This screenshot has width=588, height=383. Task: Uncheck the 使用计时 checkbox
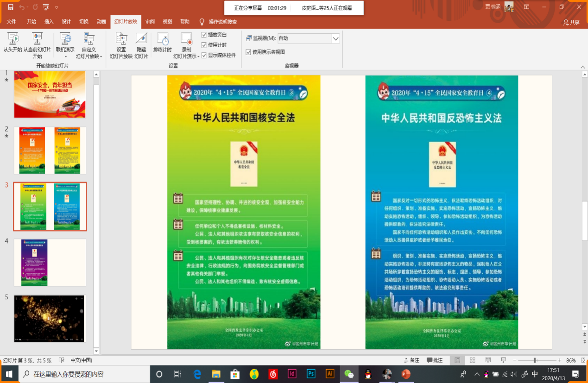pos(204,45)
